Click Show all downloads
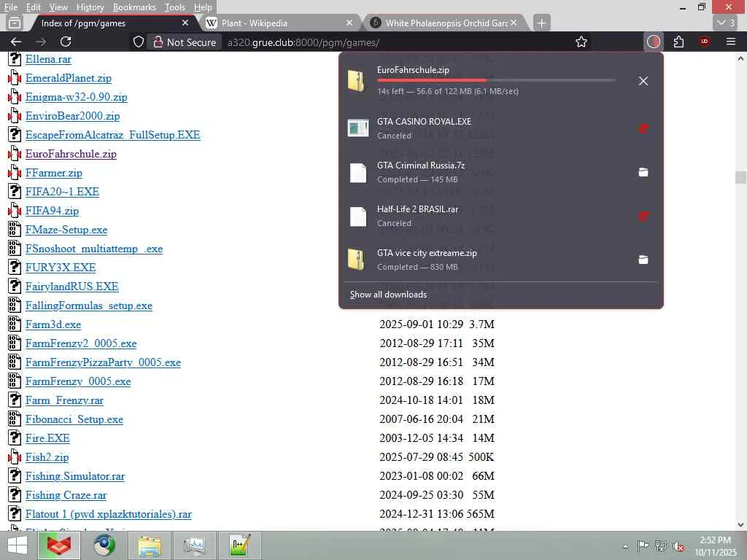Viewport: 747px width, 560px height. click(x=388, y=295)
